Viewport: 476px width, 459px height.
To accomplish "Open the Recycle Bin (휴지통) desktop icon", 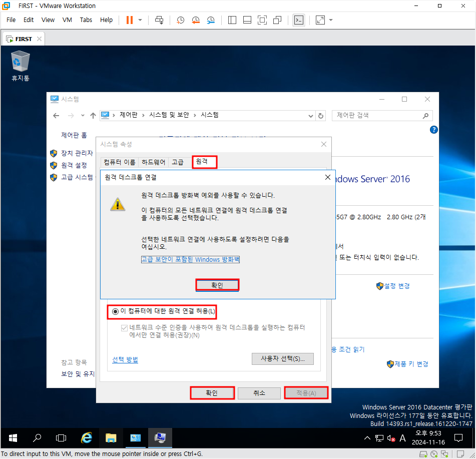I will pos(21,66).
